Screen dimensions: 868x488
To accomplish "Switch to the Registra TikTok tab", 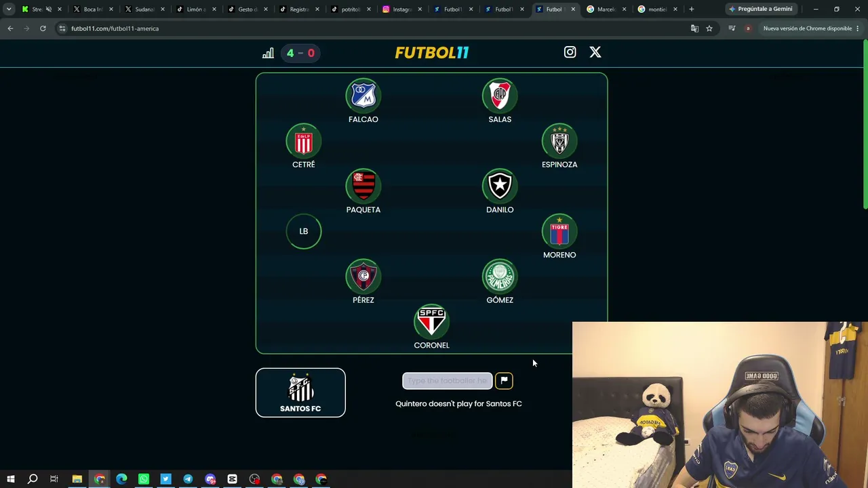I will (298, 9).
